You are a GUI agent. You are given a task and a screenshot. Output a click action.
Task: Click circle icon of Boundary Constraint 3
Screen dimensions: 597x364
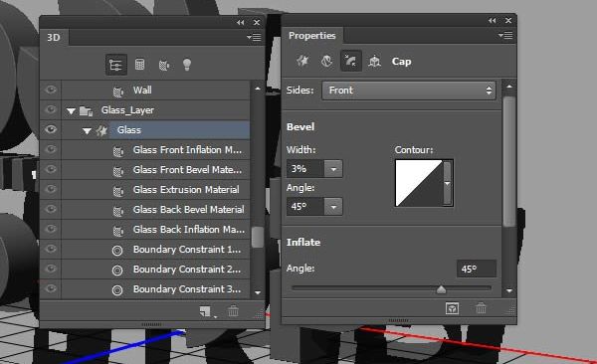click(x=117, y=290)
